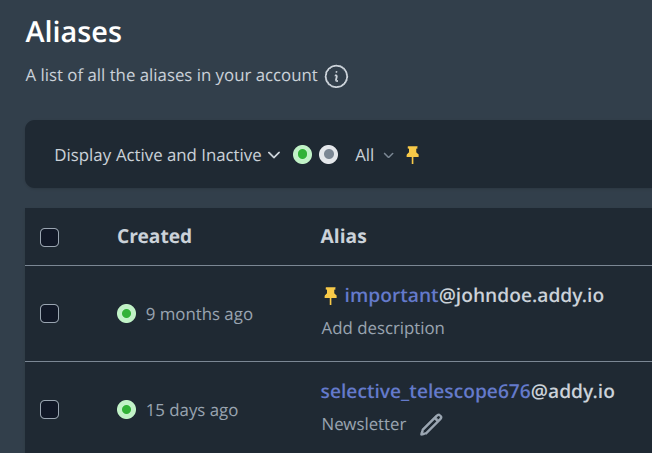Check the box for the selective_telescope676 row
652x453 pixels.
(49, 410)
